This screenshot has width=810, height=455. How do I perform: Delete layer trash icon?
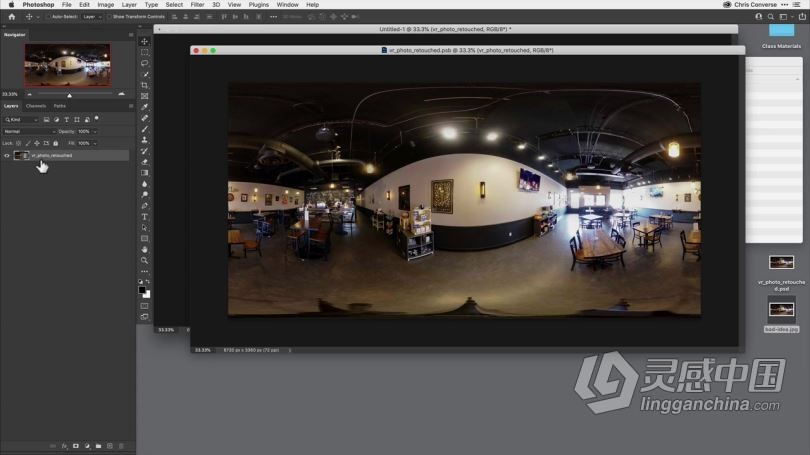point(121,446)
